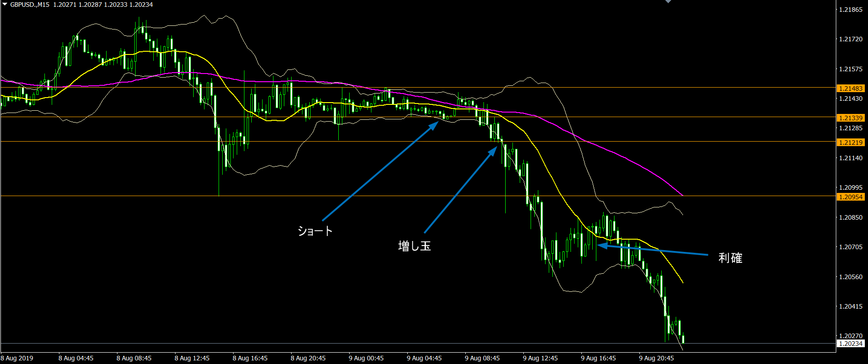868x364 pixels.
Task: Click the 9 Aug 00:45 time label
Action: pos(366,359)
